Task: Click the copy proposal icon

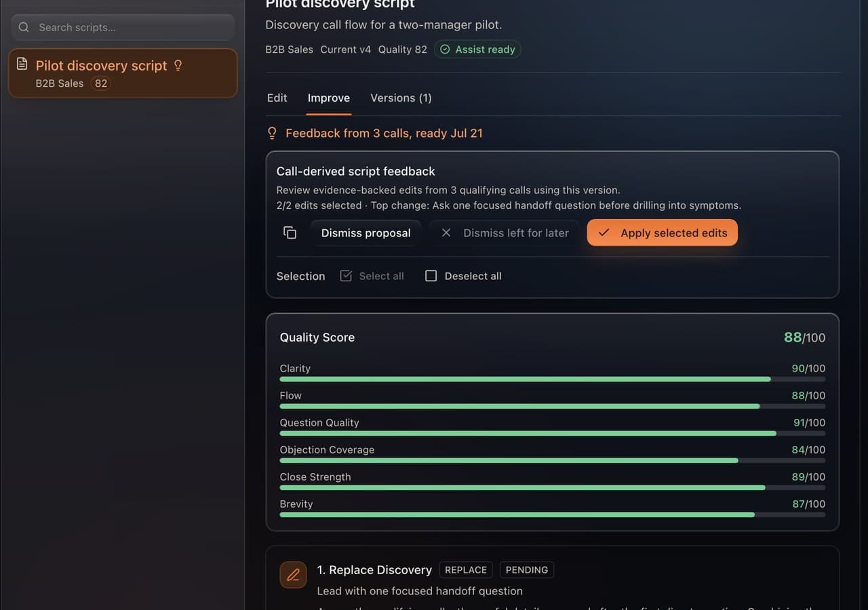Action: 290,232
